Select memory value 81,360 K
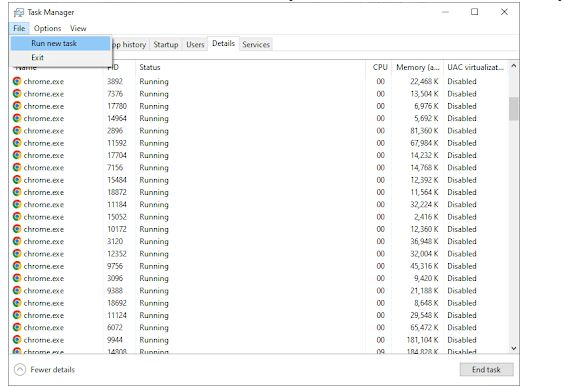564x387 pixels. pos(424,131)
